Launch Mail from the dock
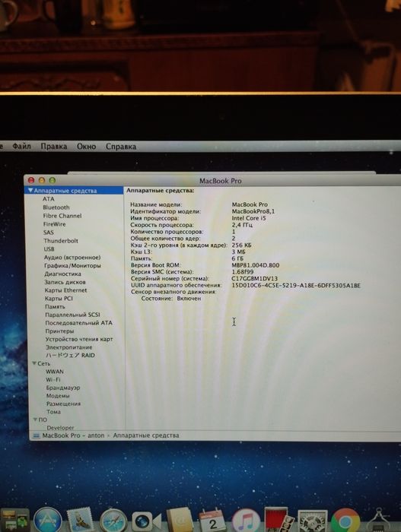This screenshot has width=401, height=532. 80,520
